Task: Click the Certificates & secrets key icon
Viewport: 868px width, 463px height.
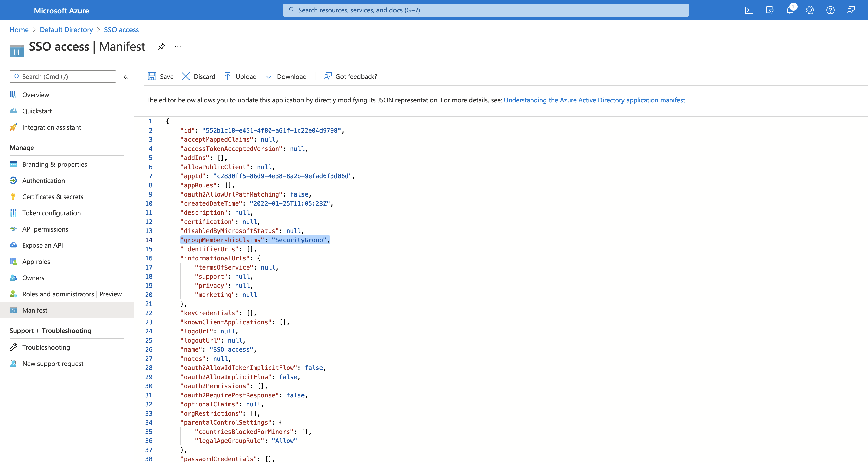Action: click(13, 197)
